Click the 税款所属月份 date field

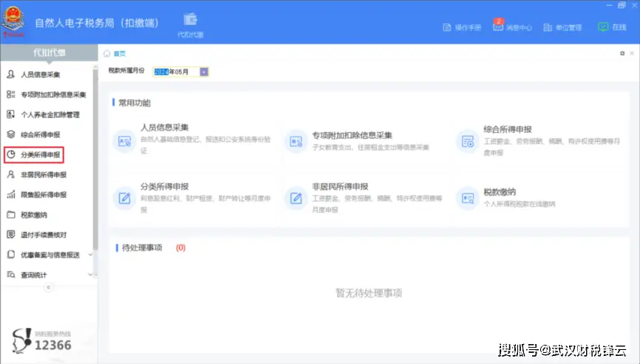click(x=175, y=72)
